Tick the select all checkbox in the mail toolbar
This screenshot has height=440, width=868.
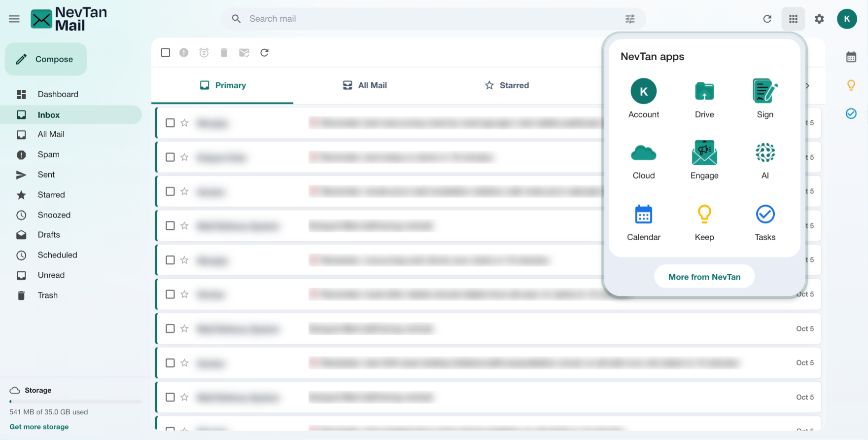166,53
